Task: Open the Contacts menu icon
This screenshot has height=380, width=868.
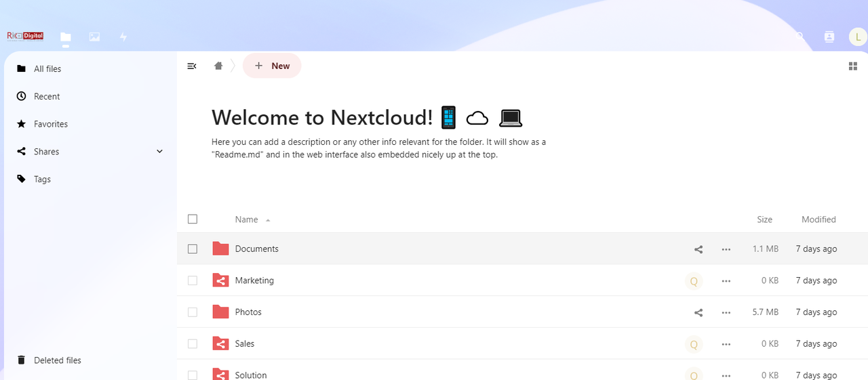Action: click(829, 37)
